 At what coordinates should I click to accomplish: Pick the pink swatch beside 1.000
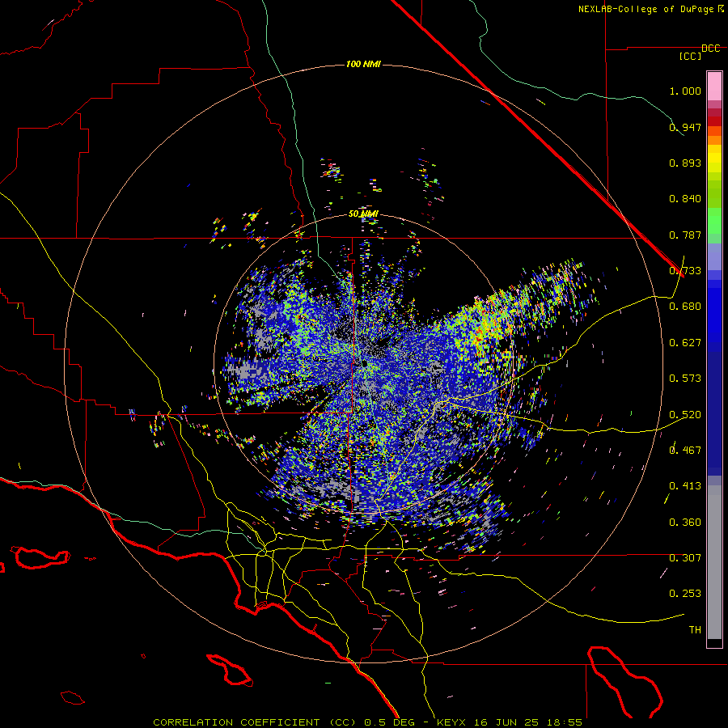coord(714,87)
